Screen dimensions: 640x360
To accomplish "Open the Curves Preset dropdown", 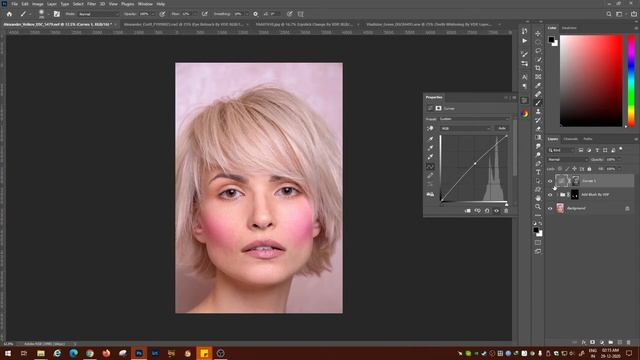I will tap(475, 119).
